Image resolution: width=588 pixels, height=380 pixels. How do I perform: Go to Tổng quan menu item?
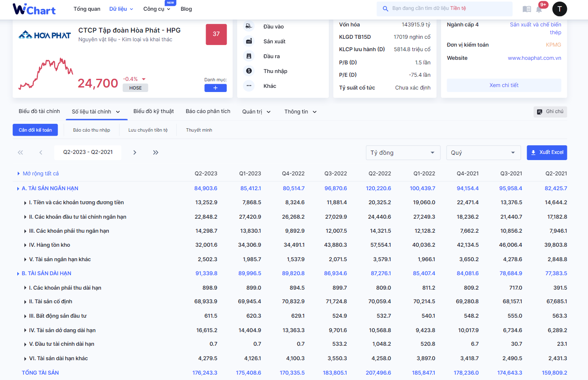tap(87, 9)
